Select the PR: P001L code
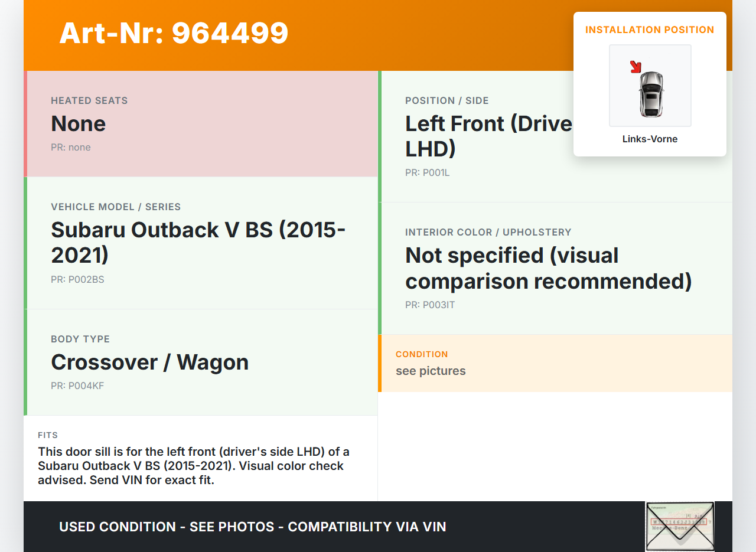This screenshot has height=552, width=756. point(428,173)
